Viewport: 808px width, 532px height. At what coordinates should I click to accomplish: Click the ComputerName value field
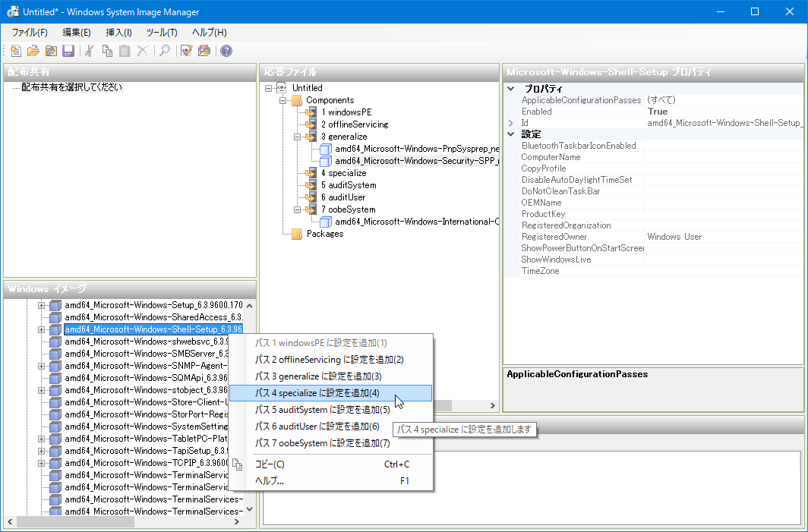click(724, 157)
